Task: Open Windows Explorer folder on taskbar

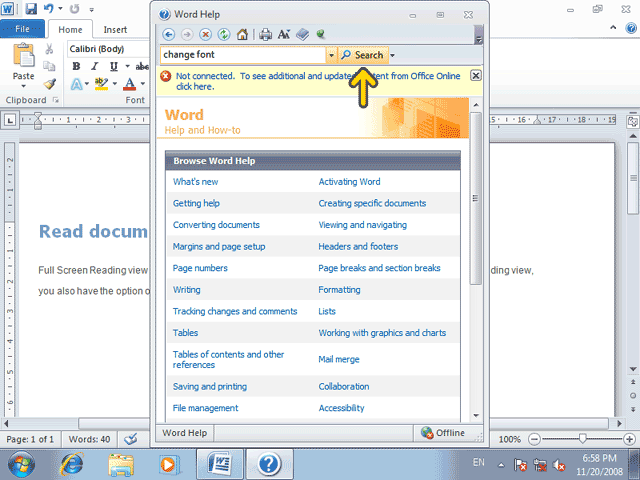Action: [x=121, y=464]
